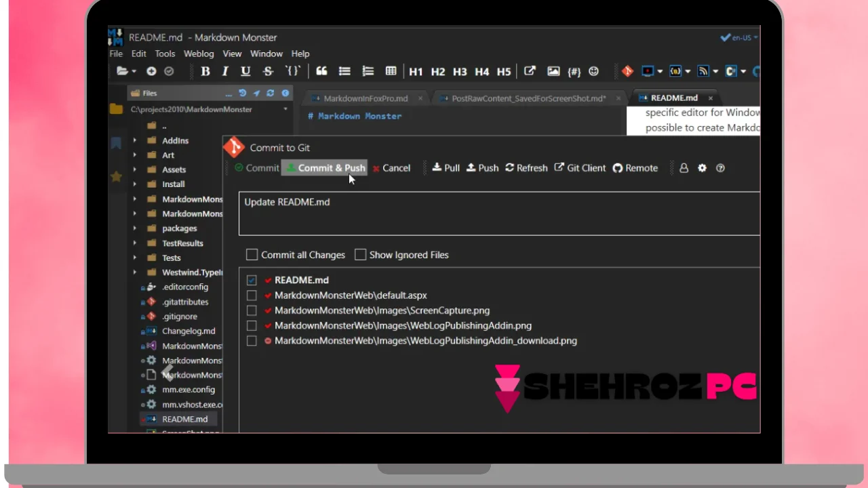Open the Weblog menu
Image resolution: width=868 pixels, height=488 pixels.
point(199,54)
